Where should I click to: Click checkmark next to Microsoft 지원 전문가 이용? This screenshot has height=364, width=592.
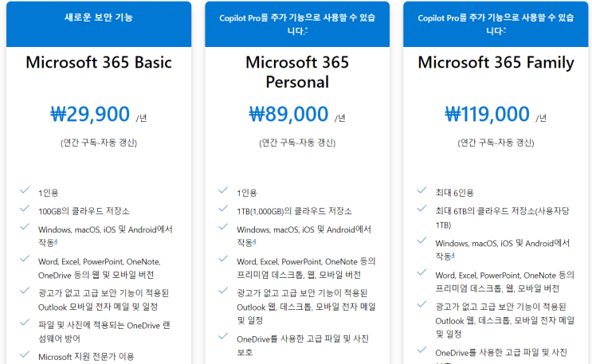tap(25, 356)
